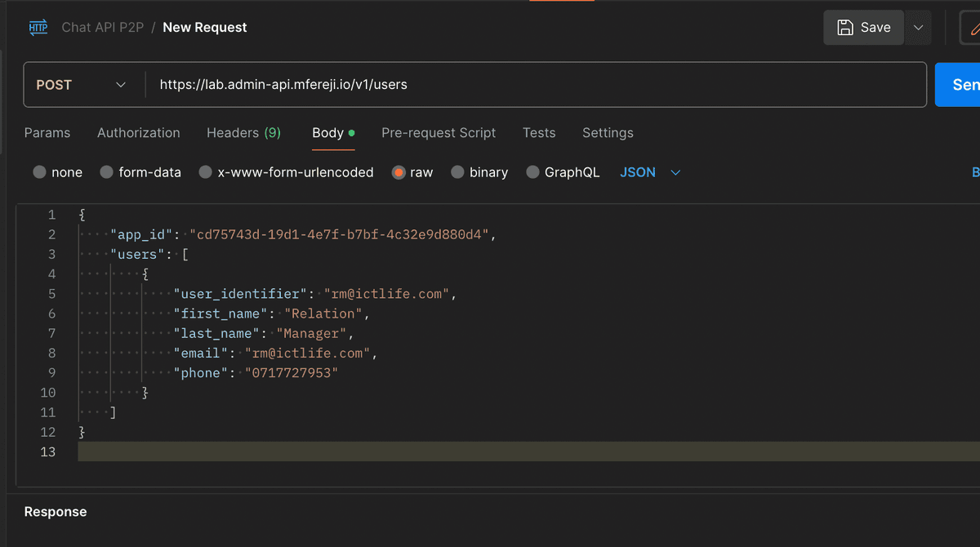Image resolution: width=980 pixels, height=547 pixels.
Task: Select the raw body format
Action: [412, 172]
